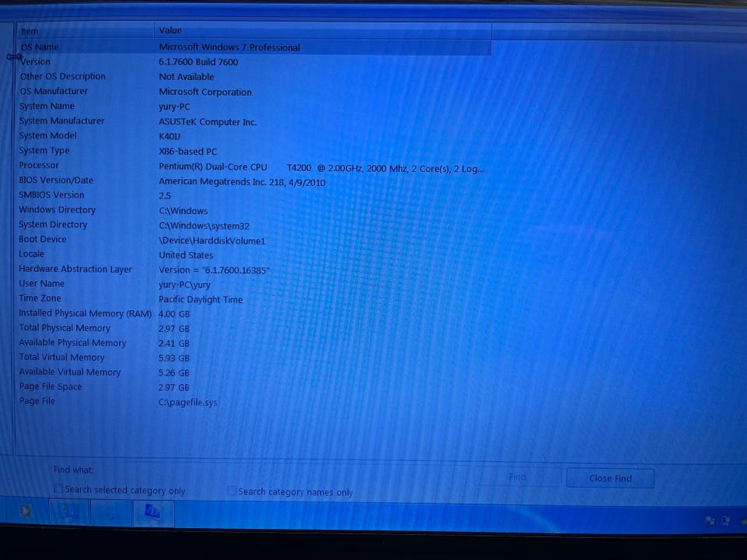Screen dimensions: 747x560
Task: Click the 'Pacific Daylight Time' value
Action: 201,299
